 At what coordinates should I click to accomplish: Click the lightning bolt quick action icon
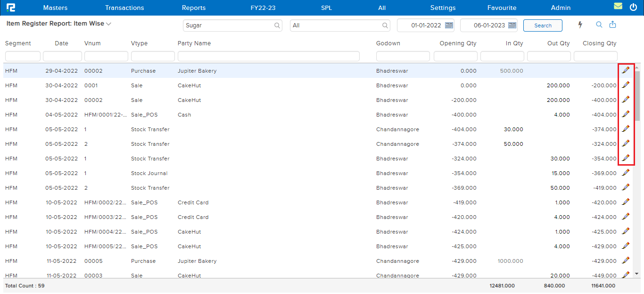(x=580, y=25)
